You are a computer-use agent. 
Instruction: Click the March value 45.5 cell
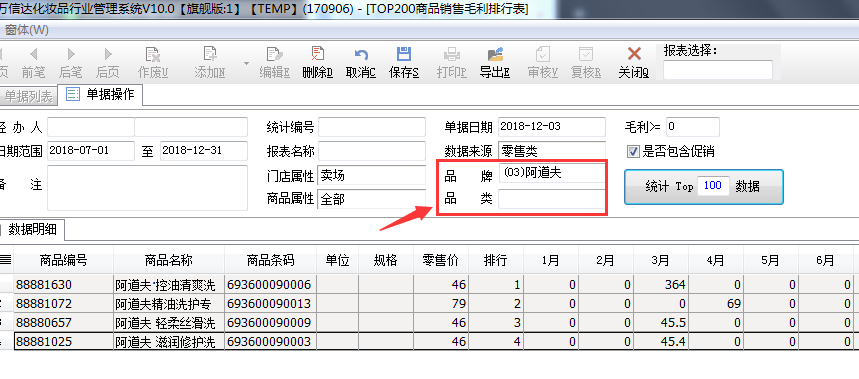coord(661,323)
